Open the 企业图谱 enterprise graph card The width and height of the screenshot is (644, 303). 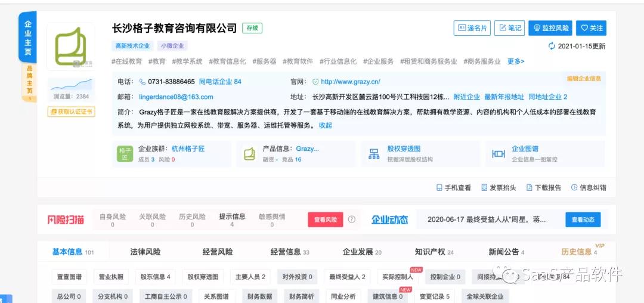(525, 149)
